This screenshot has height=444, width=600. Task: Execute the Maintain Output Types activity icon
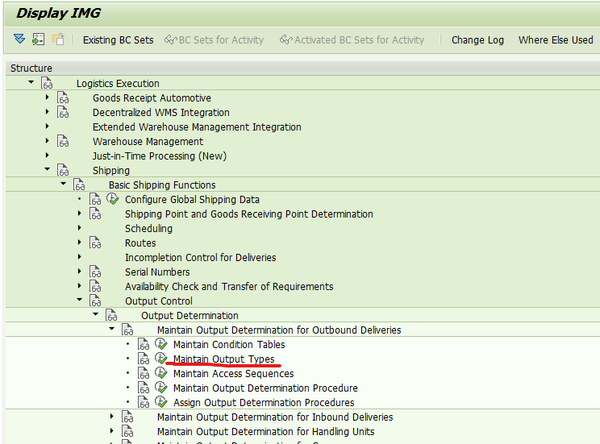click(x=161, y=359)
